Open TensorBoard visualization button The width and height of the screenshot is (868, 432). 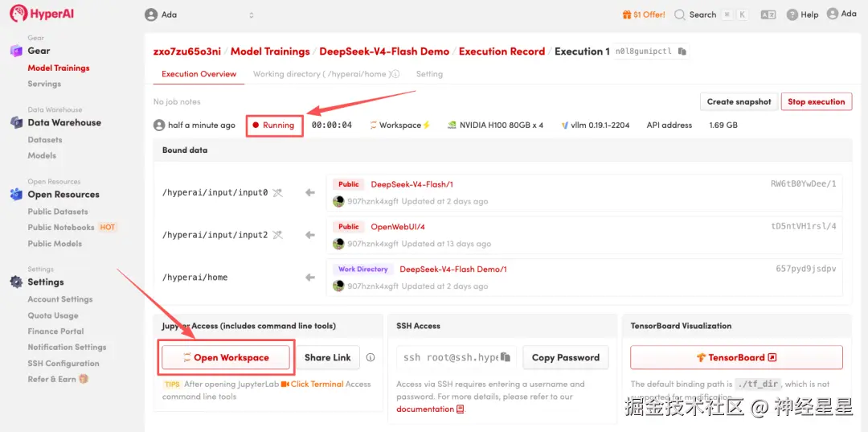(736, 357)
